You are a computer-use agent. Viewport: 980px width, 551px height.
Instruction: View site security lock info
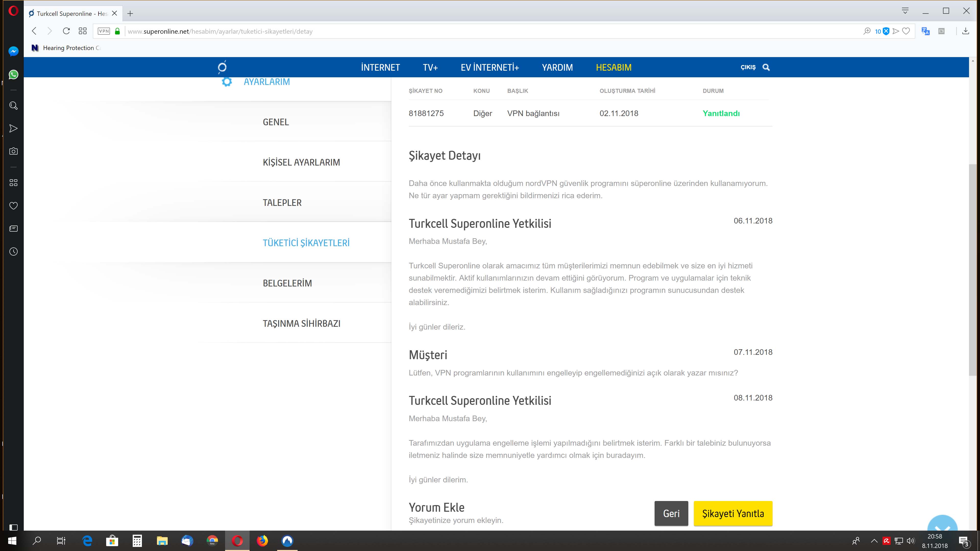tap(118, 31)
